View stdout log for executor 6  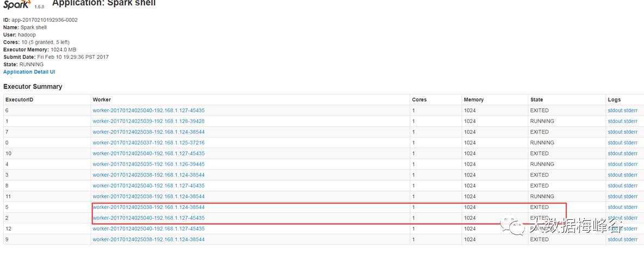(x=615, y=110)
